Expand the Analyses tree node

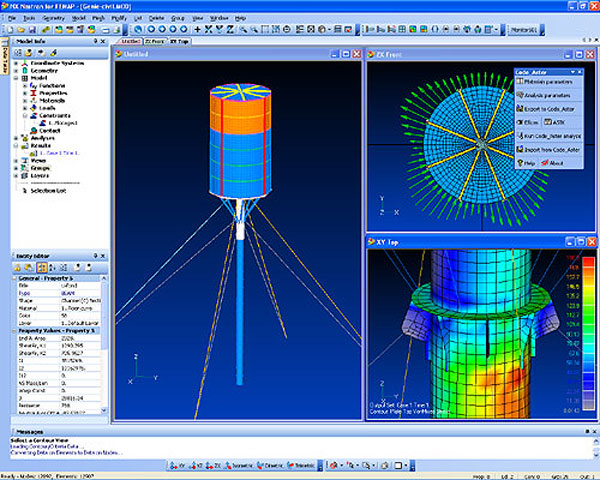click(x=15, y=137)
